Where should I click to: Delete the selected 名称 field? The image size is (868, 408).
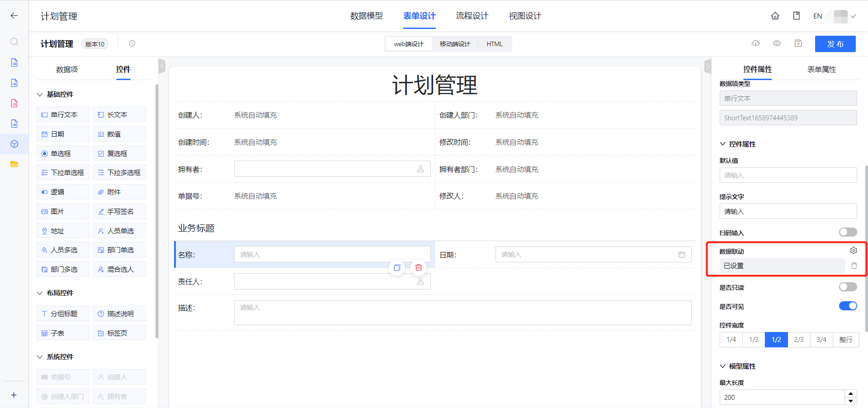click(419, 267)
